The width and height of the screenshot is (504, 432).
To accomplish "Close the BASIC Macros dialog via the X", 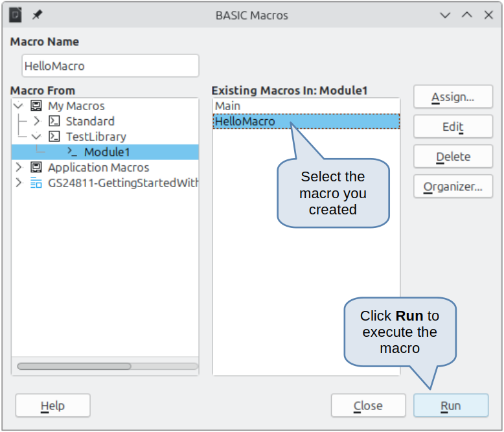I will pyautogui.click(x=488, y=15).
